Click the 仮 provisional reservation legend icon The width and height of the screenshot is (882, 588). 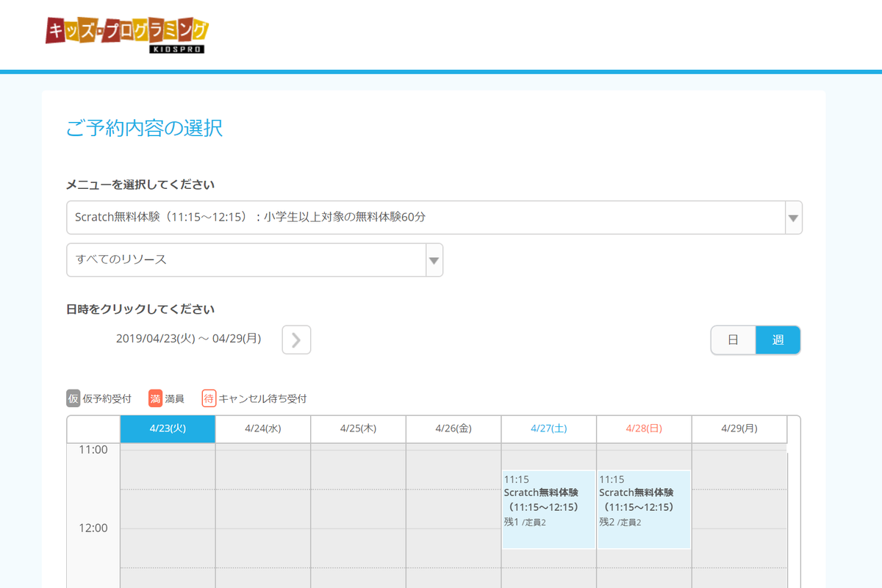(73, 398)
